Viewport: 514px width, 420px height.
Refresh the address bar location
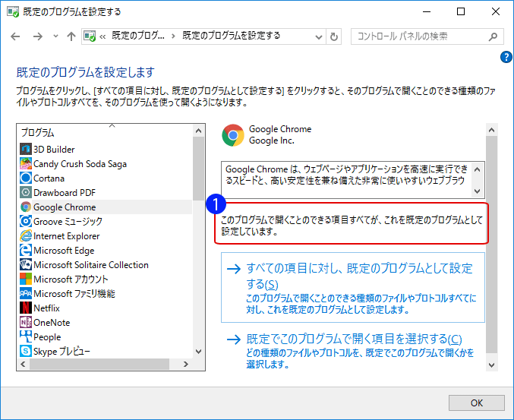[334, 36]
